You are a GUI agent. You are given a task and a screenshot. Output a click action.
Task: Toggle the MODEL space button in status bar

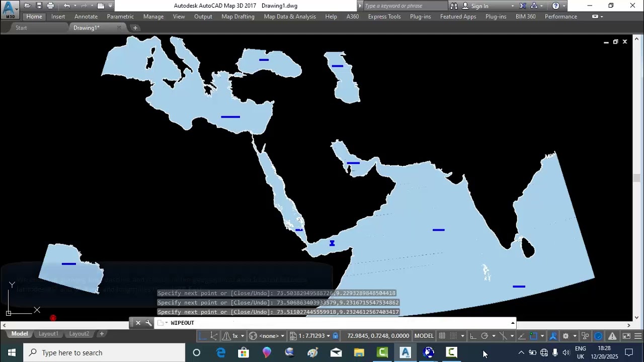point(424,336)
